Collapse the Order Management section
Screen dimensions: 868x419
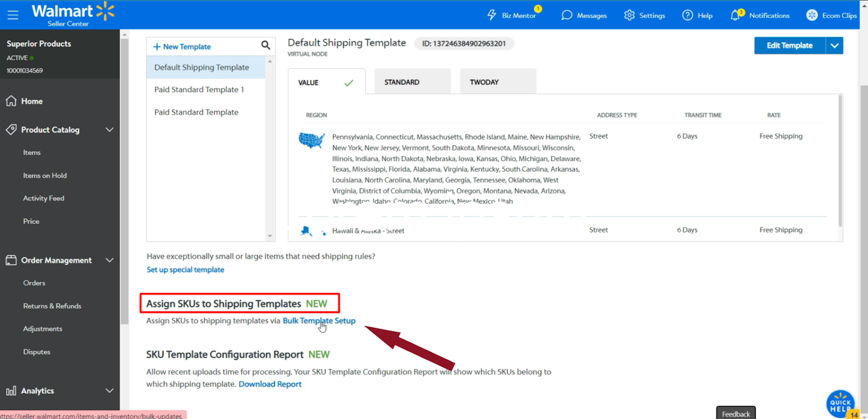click(x=110, y=260)
